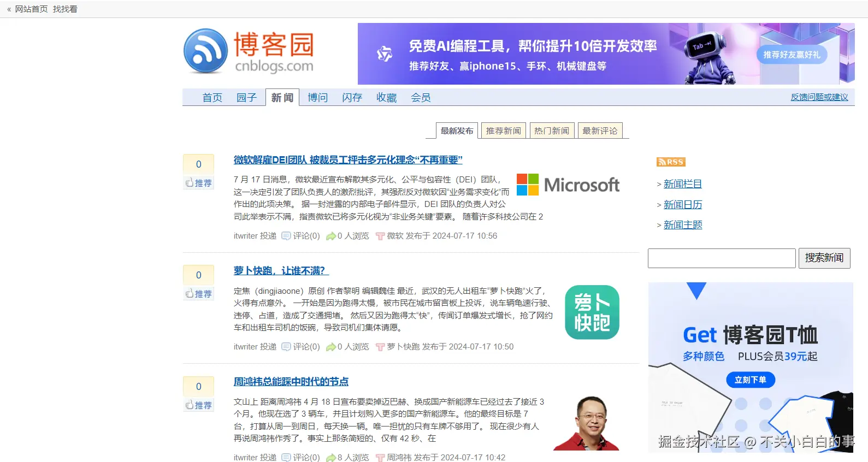Open the 反馈问题或建议 feedback link
The width and height of the screenshot is (868, 462).
(x=819, y=97)
